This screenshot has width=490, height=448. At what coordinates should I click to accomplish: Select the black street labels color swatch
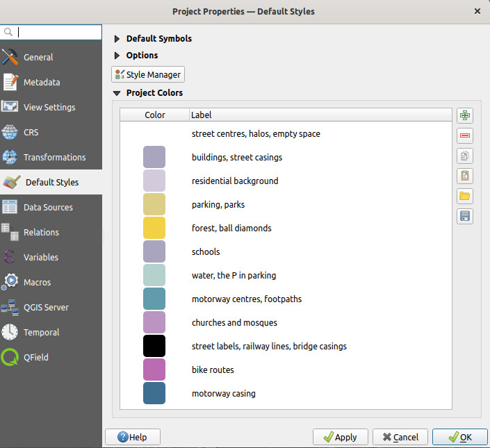(x=154, y=346)
